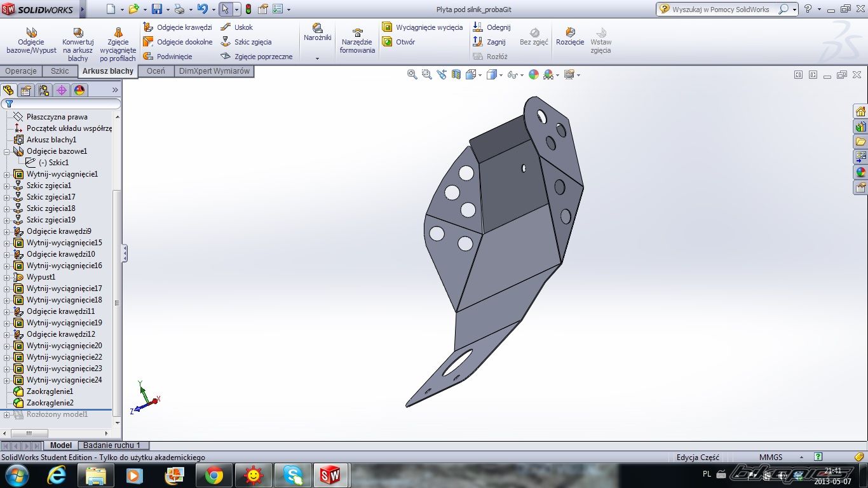This screenshot has height=488, width=868.
Task: Open Internet Explorer from the taskbar
Action: pos(57,475)
